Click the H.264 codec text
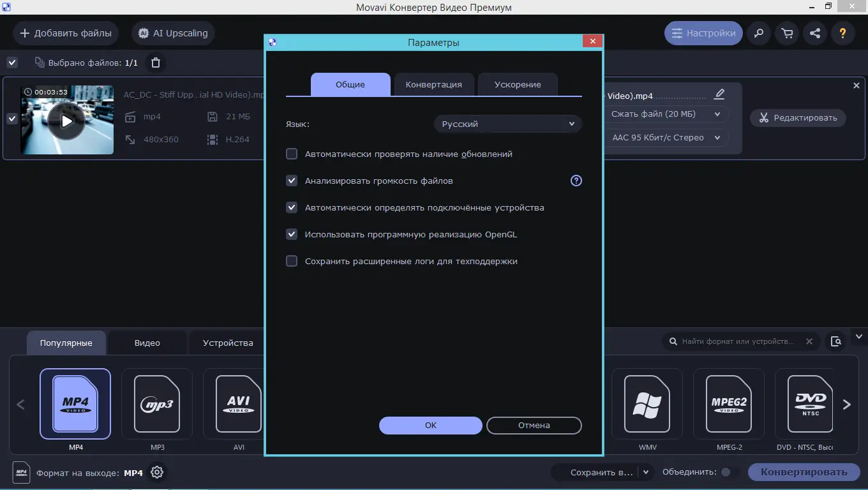The height and width of the screenshot is (490, 868). point(237,139)
